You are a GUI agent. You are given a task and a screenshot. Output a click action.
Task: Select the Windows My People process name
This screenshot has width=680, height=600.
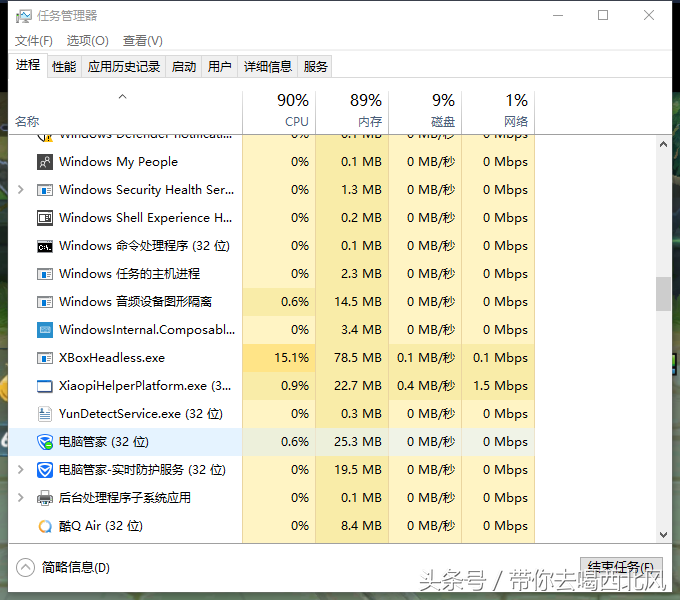pos(118,162)
